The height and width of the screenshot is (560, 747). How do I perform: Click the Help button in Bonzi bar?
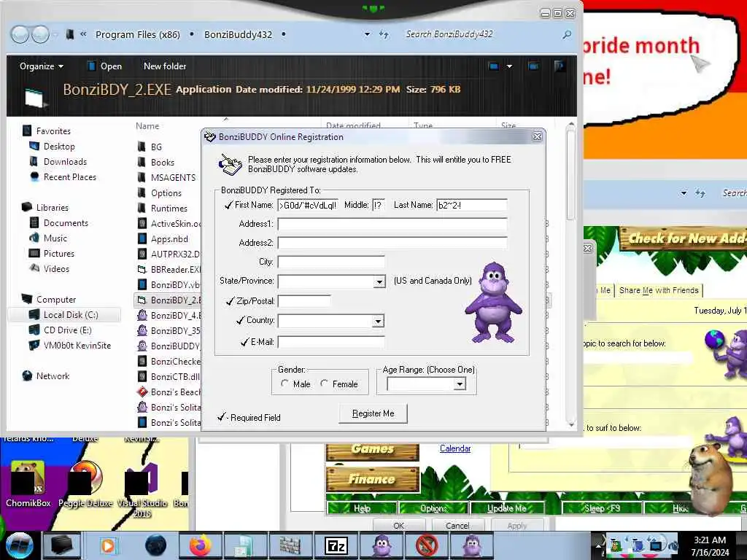pyautogui.click(x=362, y=508)
